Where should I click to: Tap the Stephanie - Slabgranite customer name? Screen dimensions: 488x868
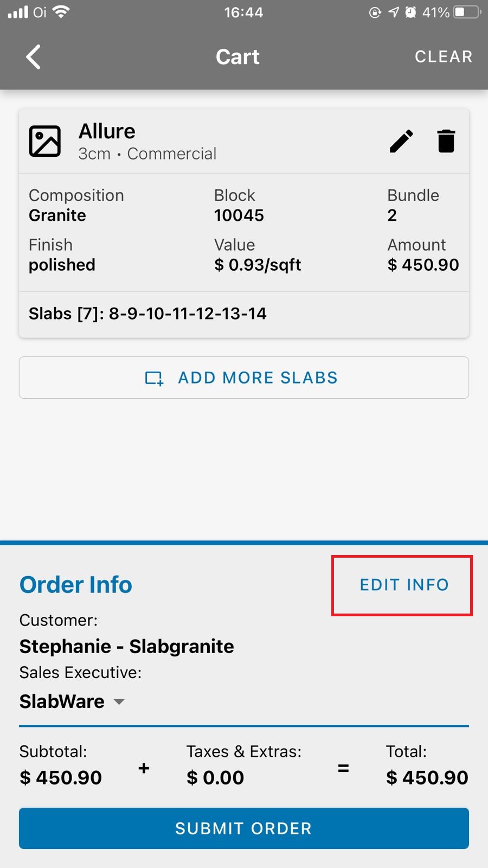(127, 646)
